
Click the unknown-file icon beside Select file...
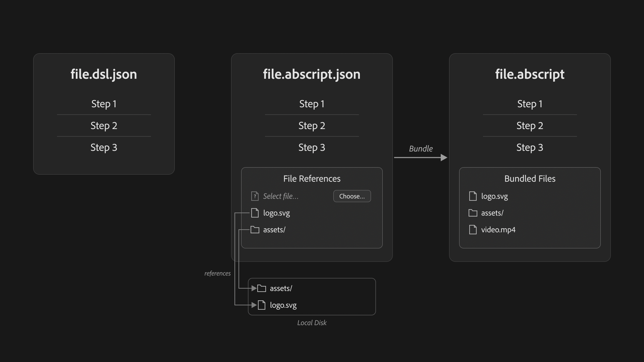point(255,196)
